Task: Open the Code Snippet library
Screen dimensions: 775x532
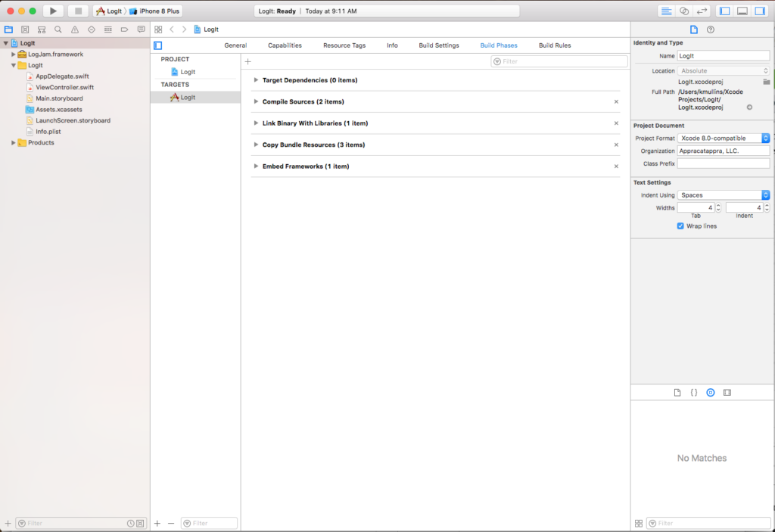Action: 694,392
